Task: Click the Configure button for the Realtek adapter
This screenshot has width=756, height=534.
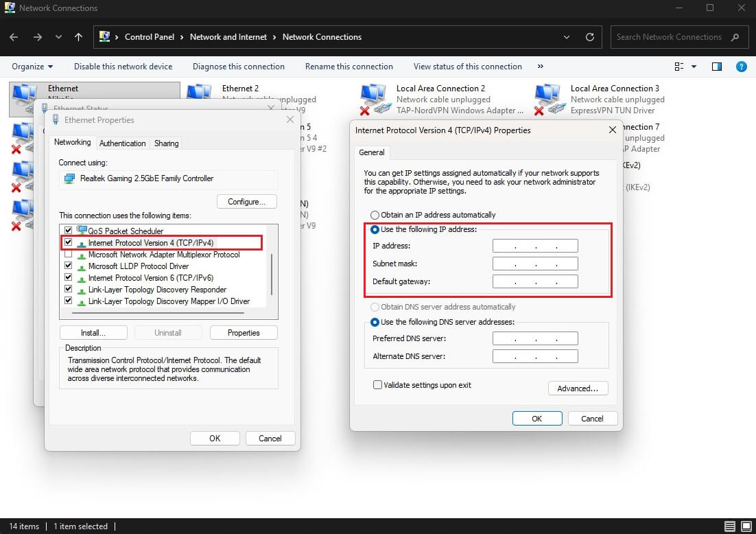Action: point(246,201)
